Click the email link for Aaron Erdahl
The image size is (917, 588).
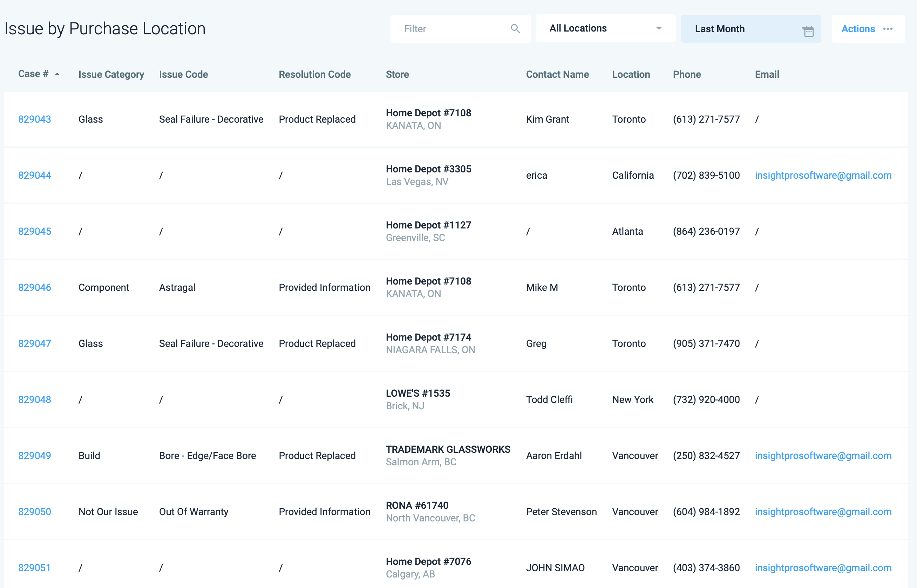823,456
